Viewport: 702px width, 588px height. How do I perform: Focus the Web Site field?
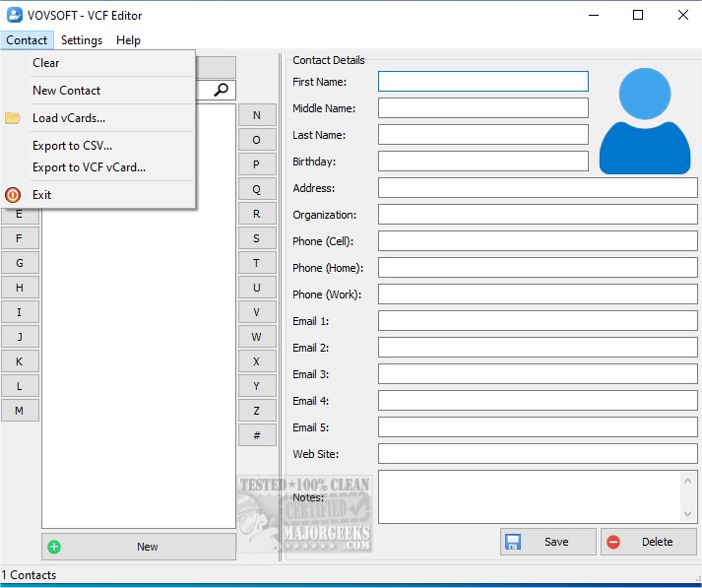click(x=538, y=454)
